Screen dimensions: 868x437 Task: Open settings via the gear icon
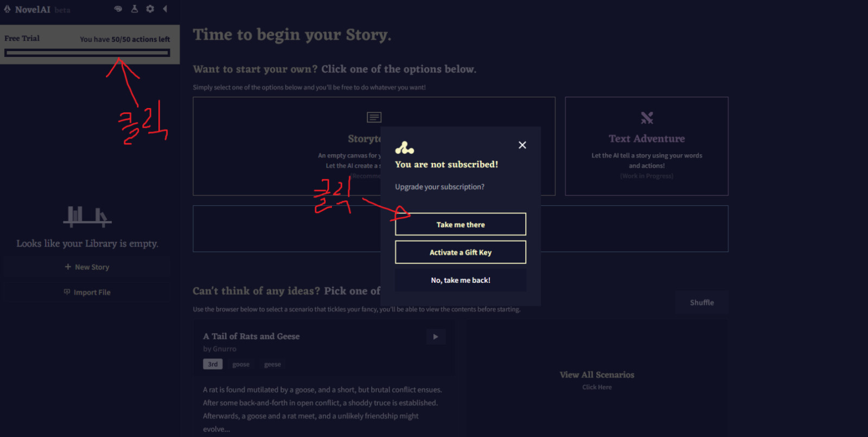pos(150,9)
